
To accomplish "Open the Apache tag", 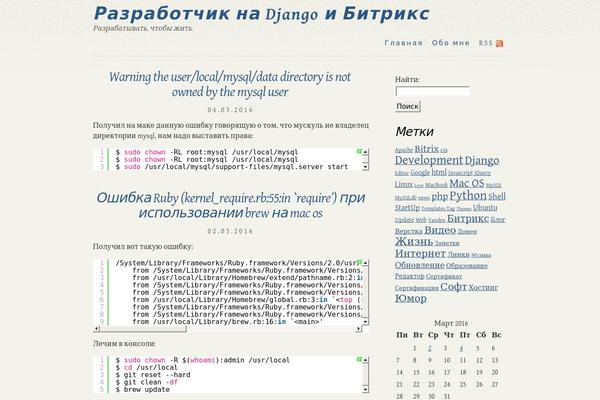I will click(404, 150).
